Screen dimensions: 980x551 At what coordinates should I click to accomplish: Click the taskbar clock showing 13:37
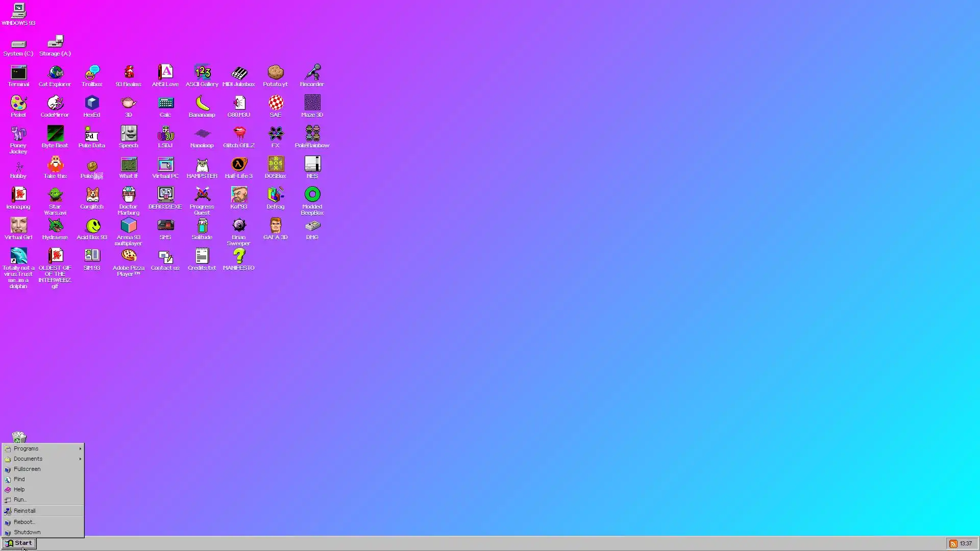point(966,544)
